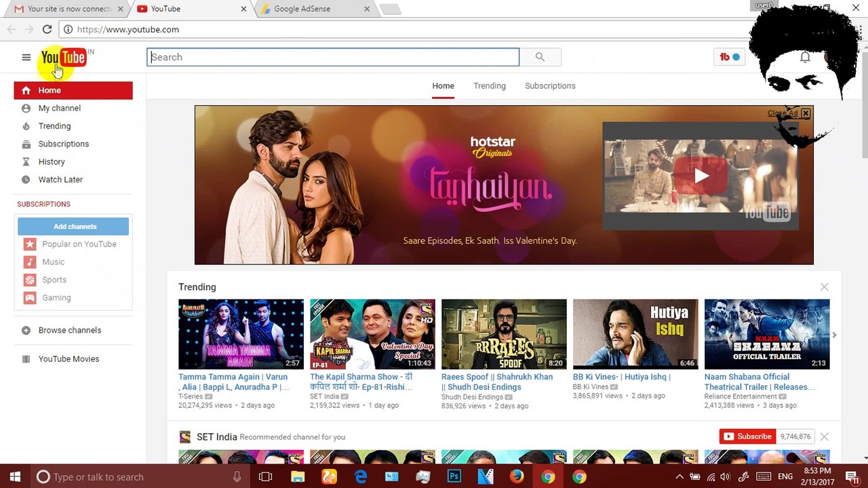Open the YouTube guide hamburger menu
Viewport: 868px width, 488px height.
tap(26, 58)
